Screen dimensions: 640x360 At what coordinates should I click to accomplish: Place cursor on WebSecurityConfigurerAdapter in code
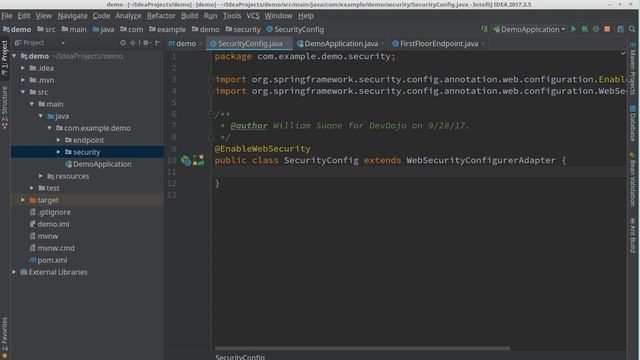tap(480, 160)
